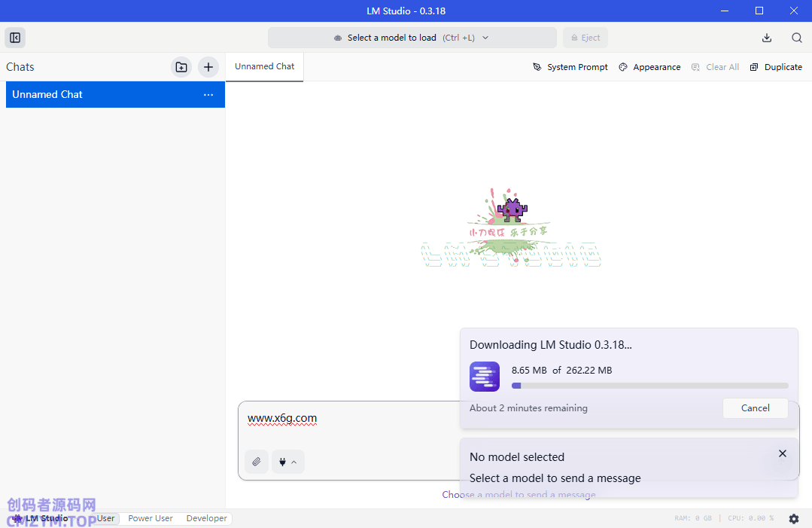Select the Unnamed Chat tab
Viewport: 812px width, 528px height.
(264, 66)
